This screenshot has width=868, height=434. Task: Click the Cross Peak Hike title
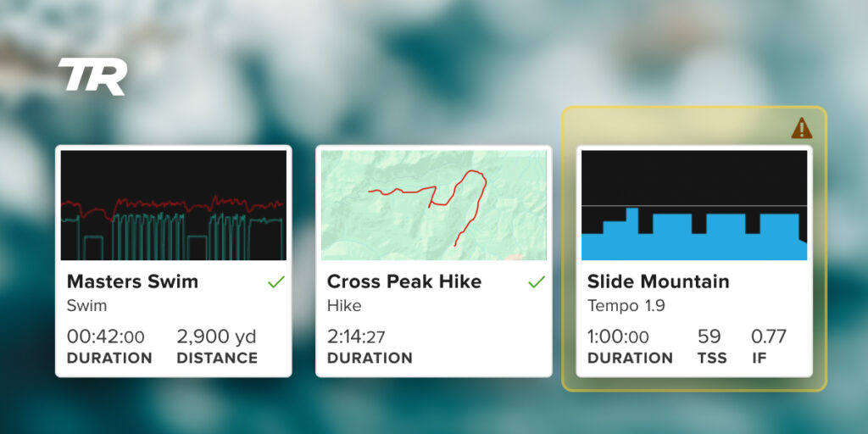(403, 281)
